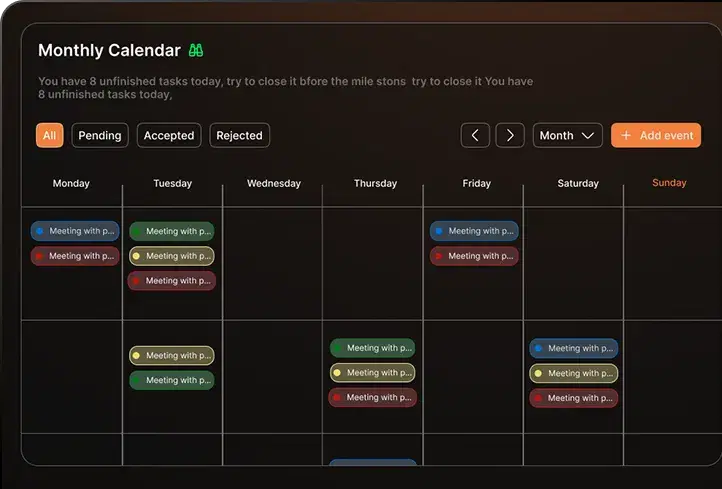
Task: Show only Accepted events
Action: [x=169, y=135]
